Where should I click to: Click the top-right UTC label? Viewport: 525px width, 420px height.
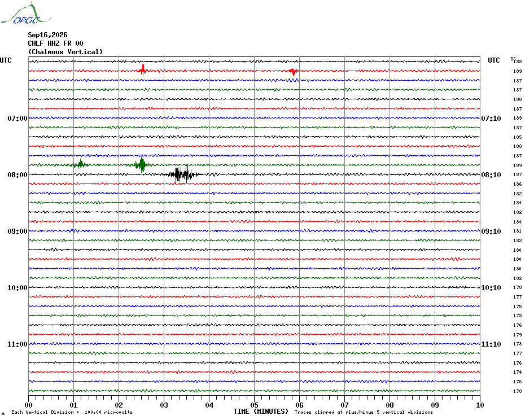(493, 60)
